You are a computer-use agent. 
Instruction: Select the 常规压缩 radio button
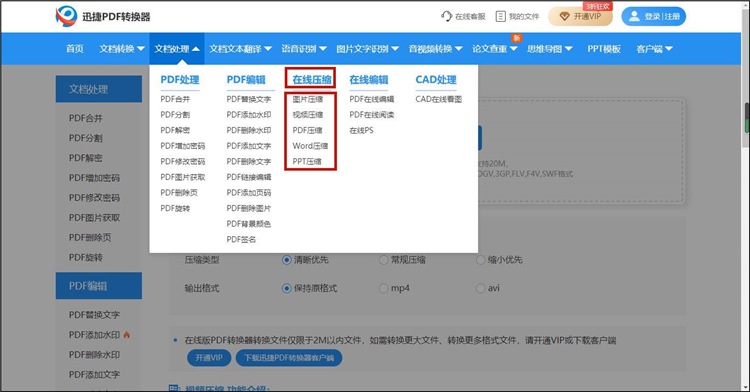click(383, 260)
